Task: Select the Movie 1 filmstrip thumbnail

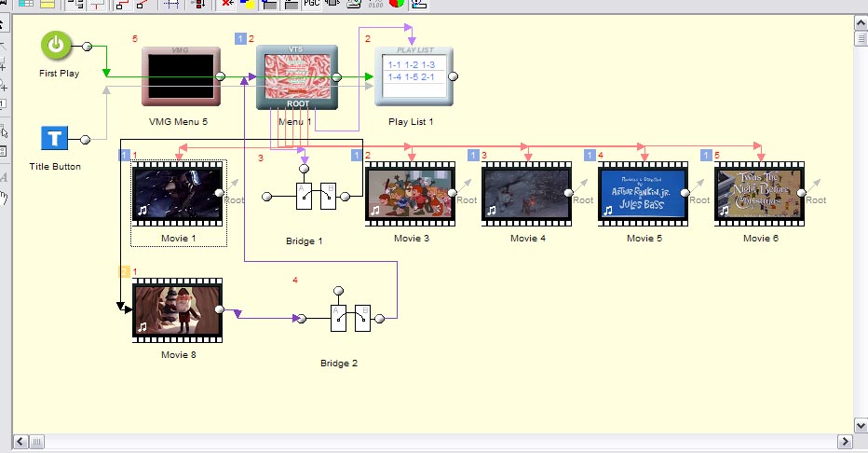Action: pos(177,194)
